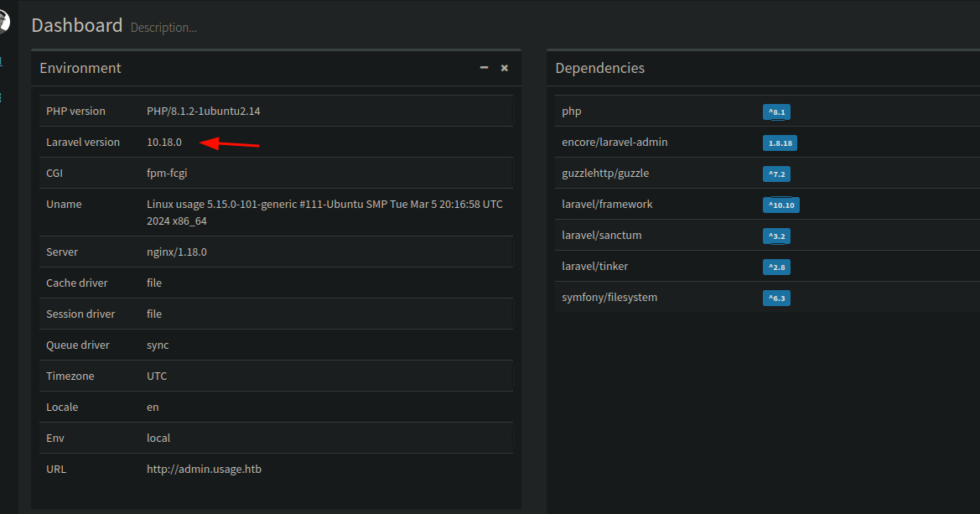Select the sync value
The width and height of the screenshot is (980, 514).
(x=158, y=345)
